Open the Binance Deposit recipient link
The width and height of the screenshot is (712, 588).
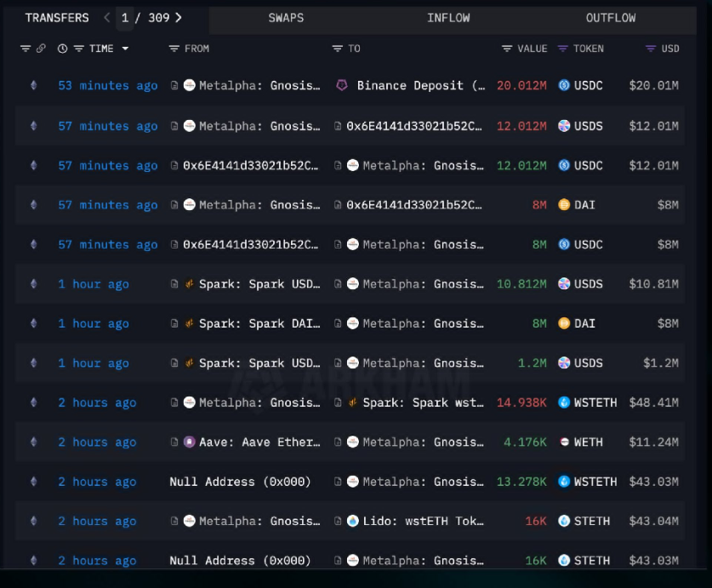pyautogui.click(x=421, y=85)
